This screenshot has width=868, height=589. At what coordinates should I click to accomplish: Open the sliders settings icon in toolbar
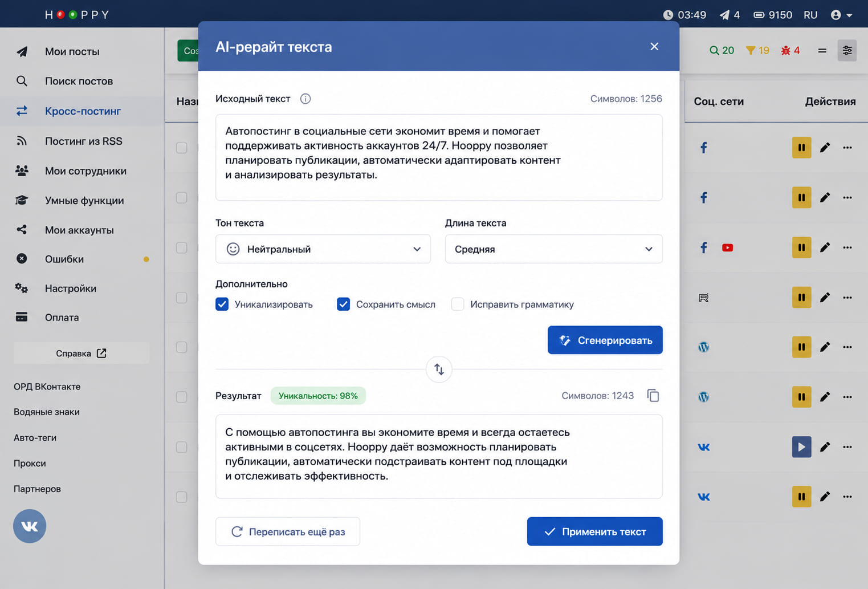click(847, 50)
